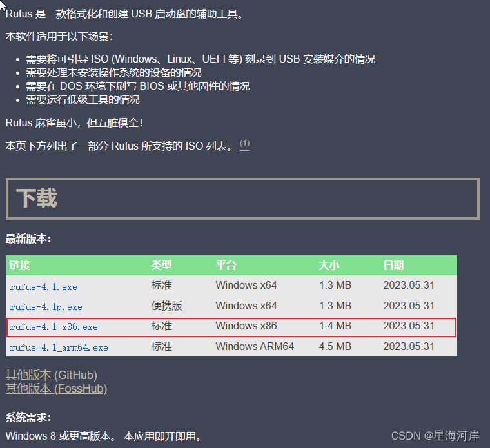Open 其他版本 (GitHub) link
The height and width of the screenshot is (448, 490).
point(51,375)
